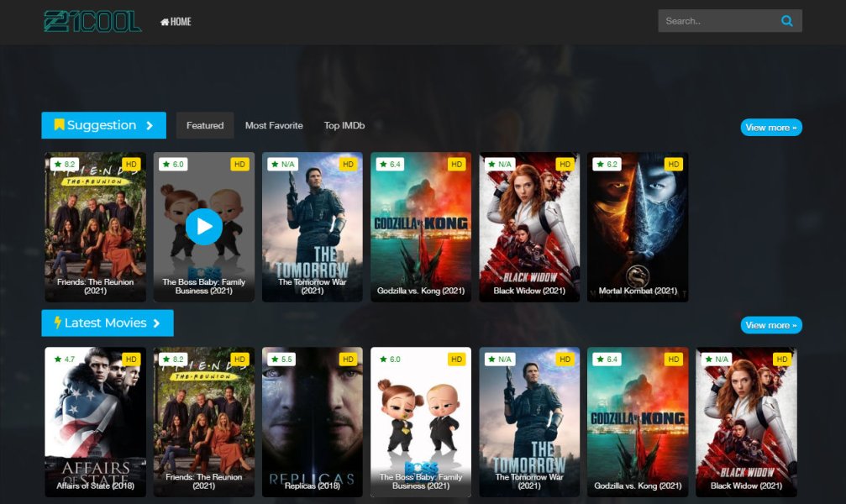Open Mortal Kombat (2021) poster

click(638, 227)
